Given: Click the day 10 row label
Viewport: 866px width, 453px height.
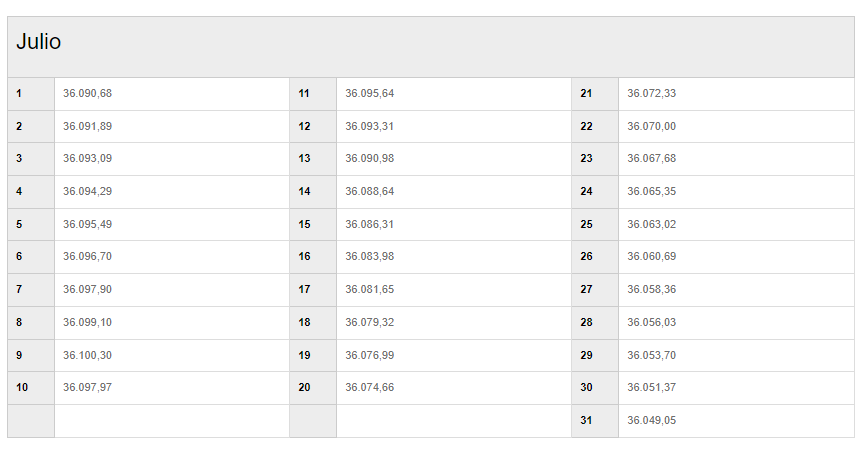Looking at the screenshot, I should [31, 388].
